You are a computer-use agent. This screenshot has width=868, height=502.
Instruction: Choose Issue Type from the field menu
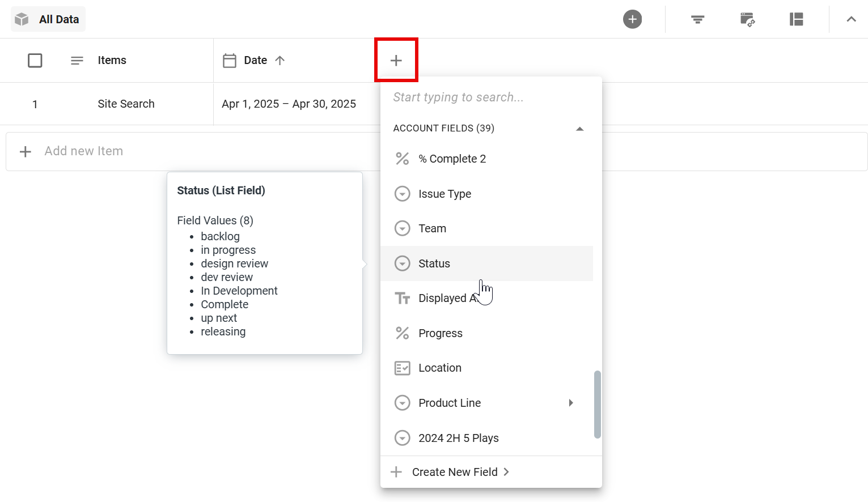point(444,194)
